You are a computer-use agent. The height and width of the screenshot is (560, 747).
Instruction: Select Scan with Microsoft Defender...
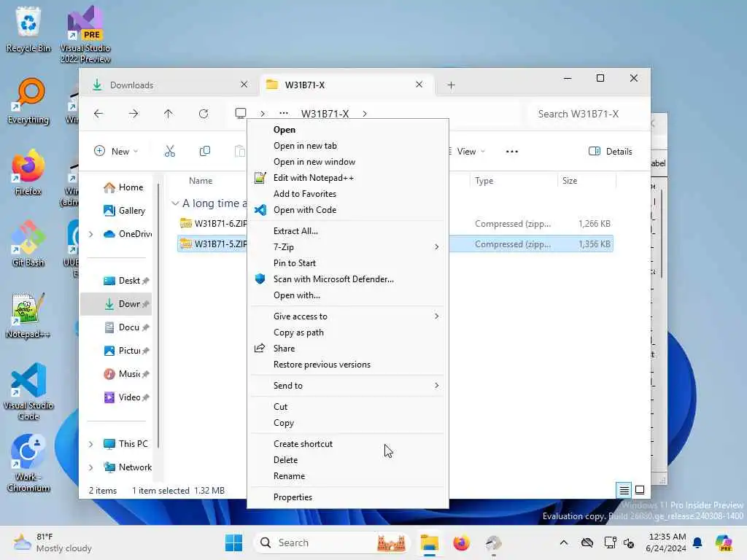tap(347, 279)
